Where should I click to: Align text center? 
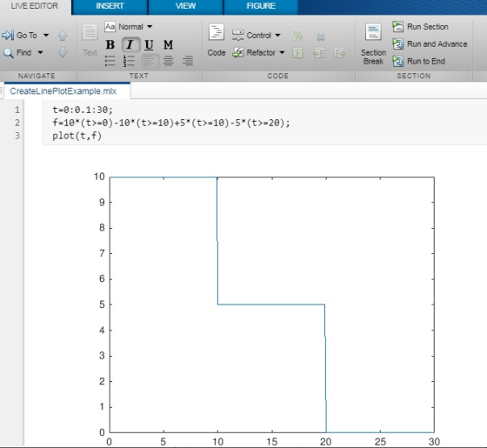point(169,61)
